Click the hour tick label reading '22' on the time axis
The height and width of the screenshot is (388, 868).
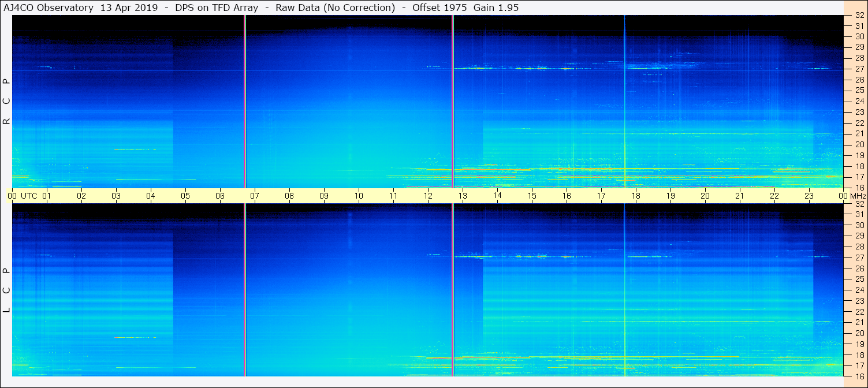pyautogui.click(x=774, y=196)
